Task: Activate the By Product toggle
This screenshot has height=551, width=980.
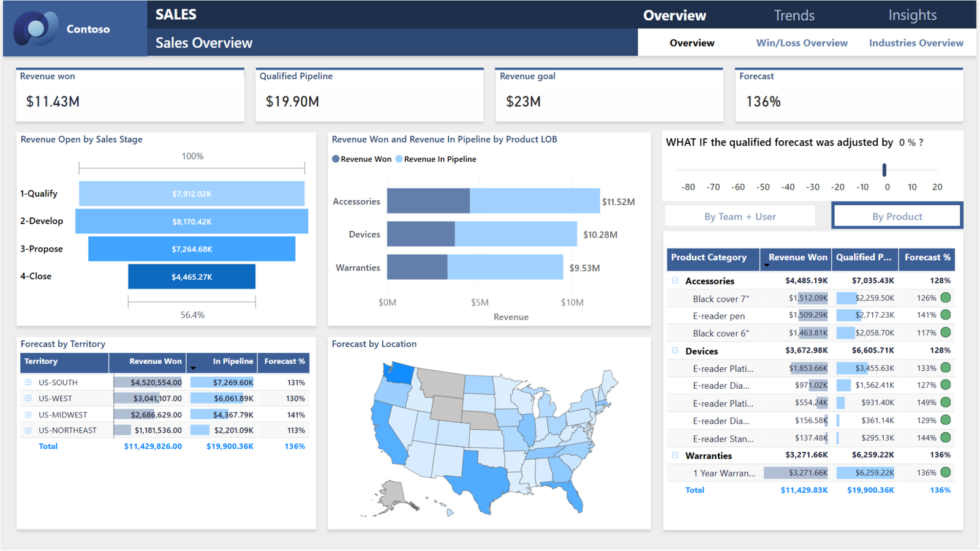Action: click(x=896, y=216)
